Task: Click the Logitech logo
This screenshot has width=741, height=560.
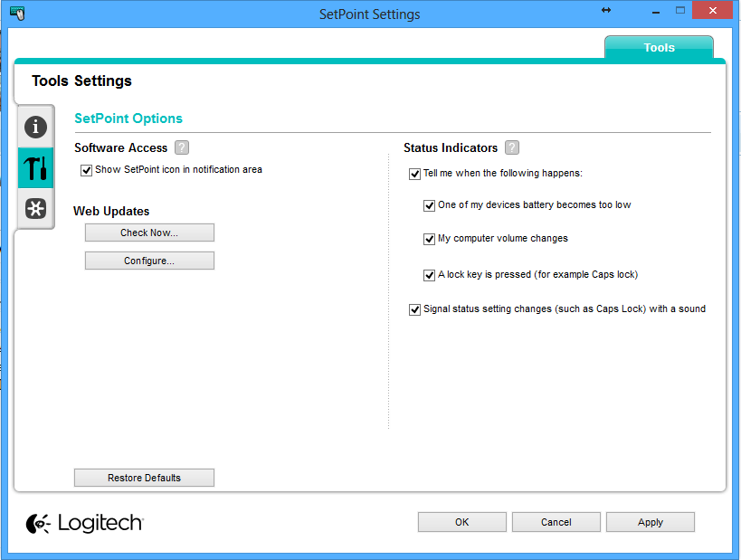Action: click(84, 523)
